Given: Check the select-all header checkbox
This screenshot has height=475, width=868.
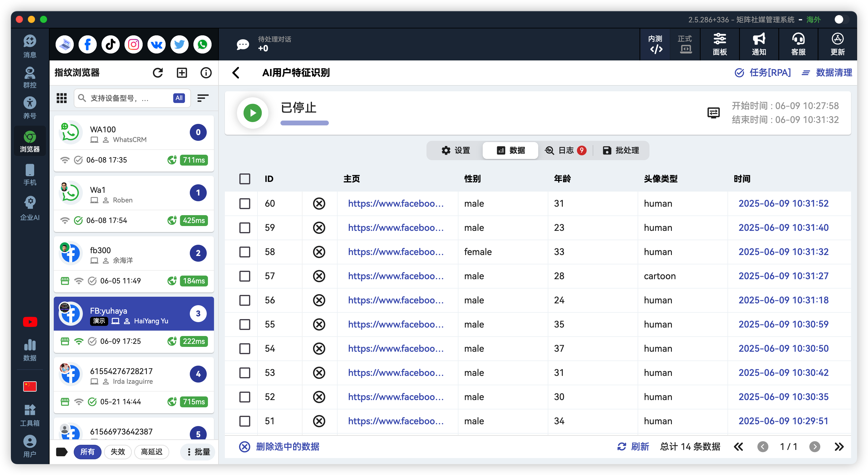Looking at the screenshot, I should tap(245, 179).
